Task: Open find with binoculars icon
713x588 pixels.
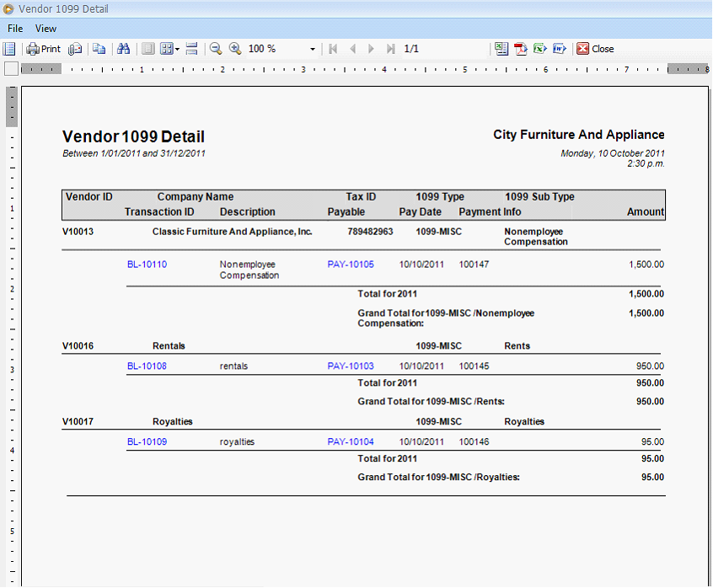Action: tap(123, 49)
